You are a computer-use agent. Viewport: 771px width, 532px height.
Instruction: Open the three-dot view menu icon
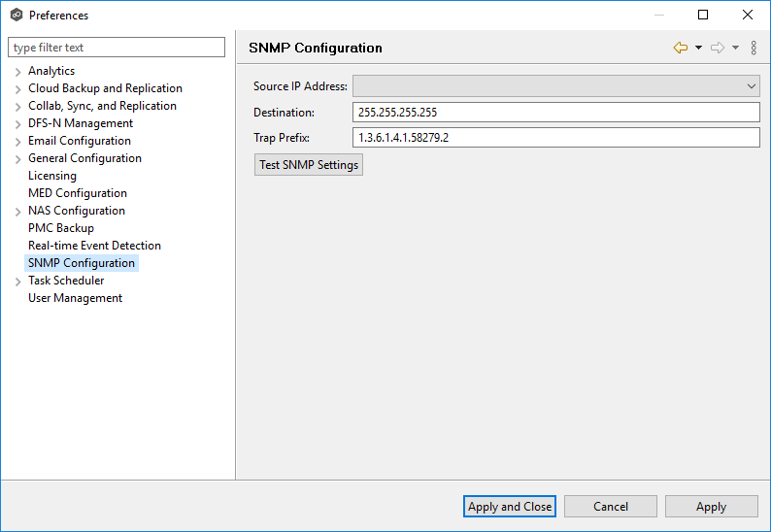click(x=754, y=48)
